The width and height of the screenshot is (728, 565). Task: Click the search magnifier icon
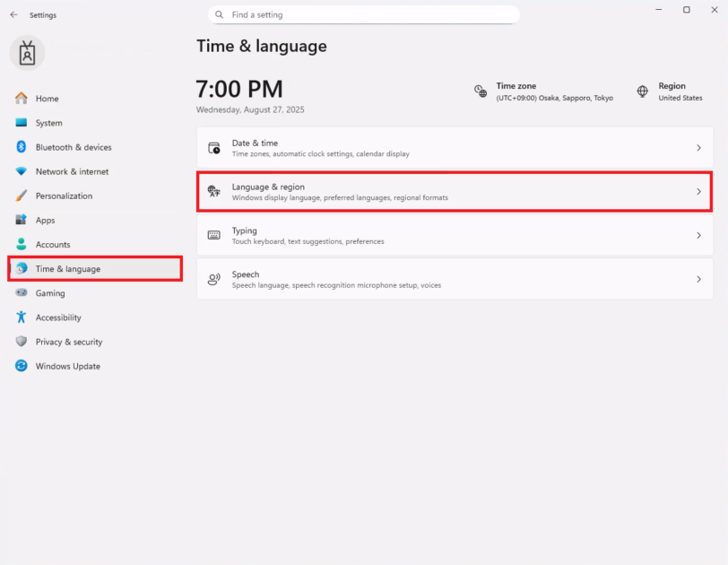[220, 15]
